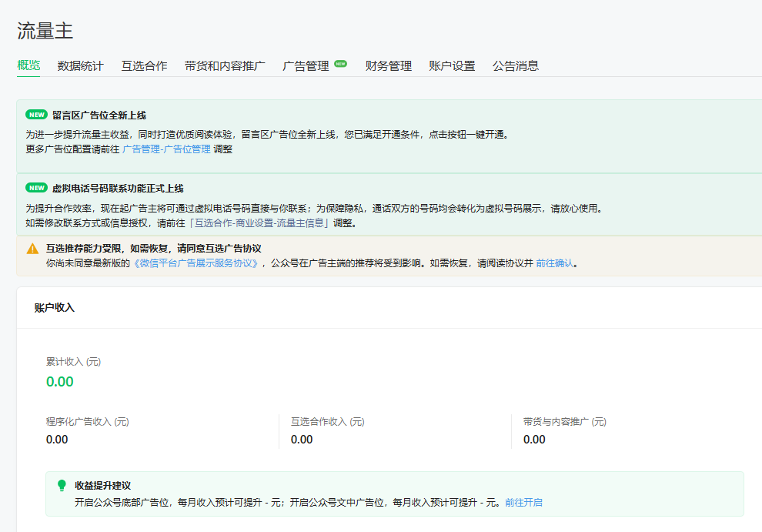The width and height of the screenshot is (762, 532).
Task: Open the 广告管理 tab
Action: point(306,66)
